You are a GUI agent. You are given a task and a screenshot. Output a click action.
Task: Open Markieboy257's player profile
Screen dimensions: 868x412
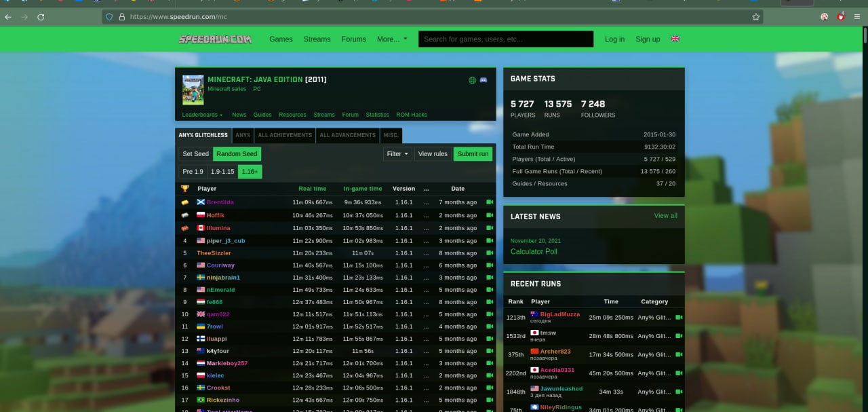[227, 363]
